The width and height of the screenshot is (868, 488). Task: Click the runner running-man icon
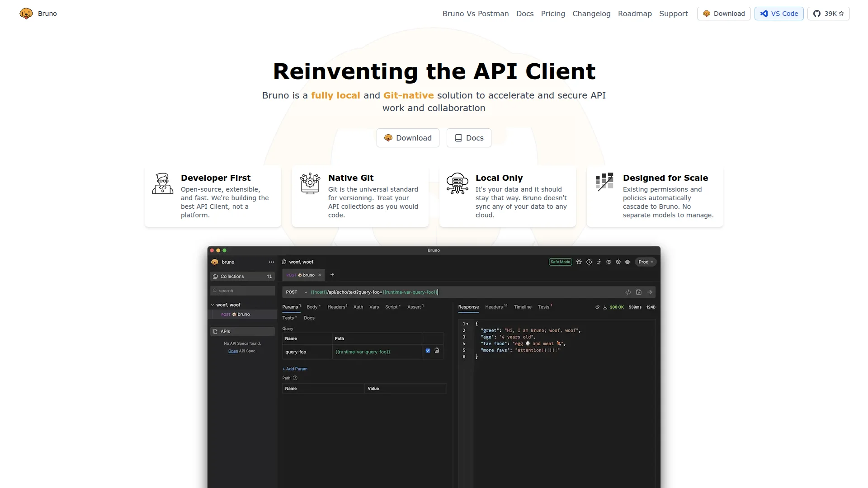point(599,262)
